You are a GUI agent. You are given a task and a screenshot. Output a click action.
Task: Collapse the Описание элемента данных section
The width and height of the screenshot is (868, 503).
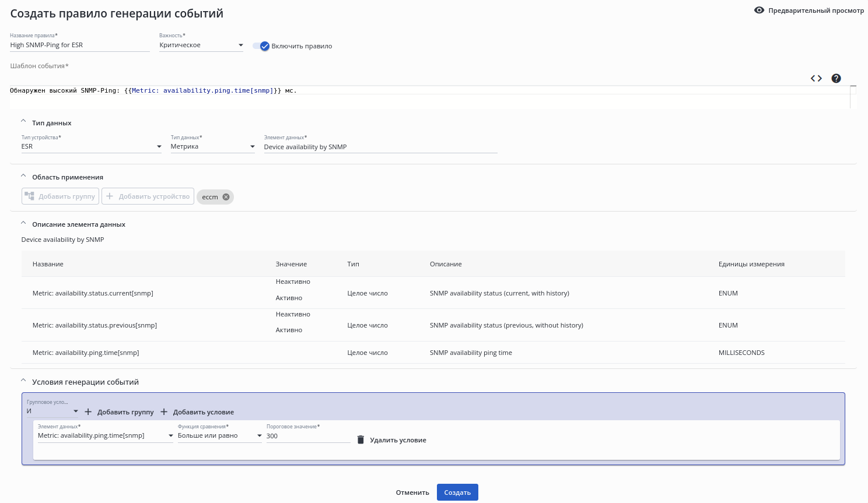click(x=23, y=223)
